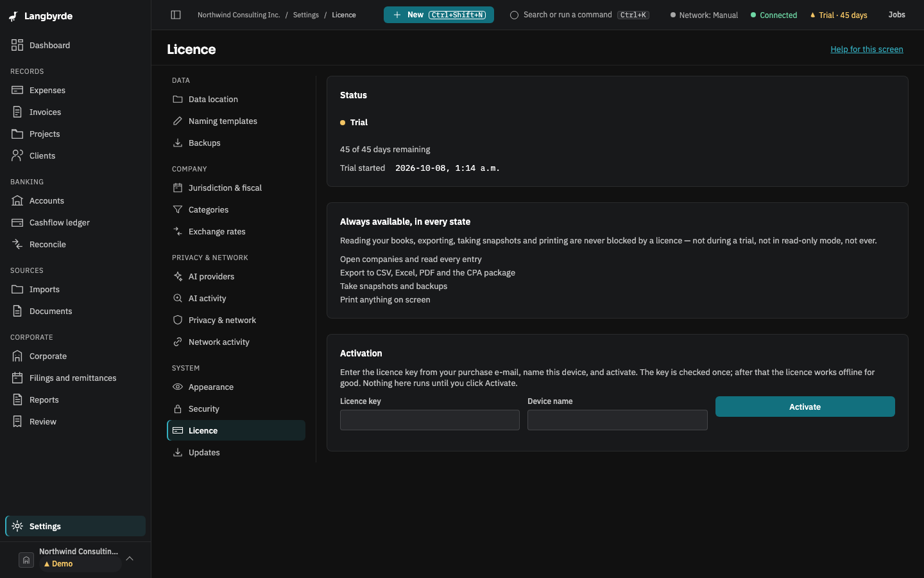The width and height of the screenshot is (924, 578).
Task: Click the Privacy & network shield icon
Action: (x=178, y=320)
